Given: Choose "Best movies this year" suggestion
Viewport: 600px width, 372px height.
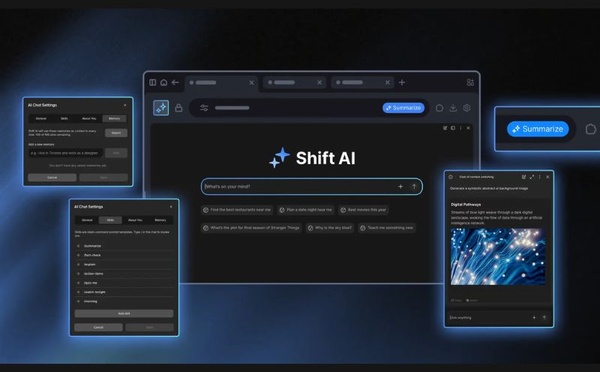Looking at the screenshot, I should click(363, 210).
